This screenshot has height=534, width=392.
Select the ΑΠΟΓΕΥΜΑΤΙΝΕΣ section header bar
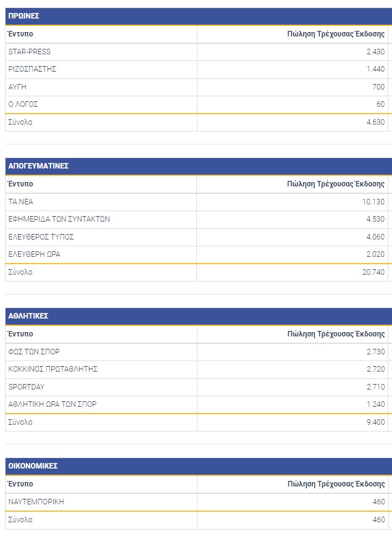click(38, 166)
